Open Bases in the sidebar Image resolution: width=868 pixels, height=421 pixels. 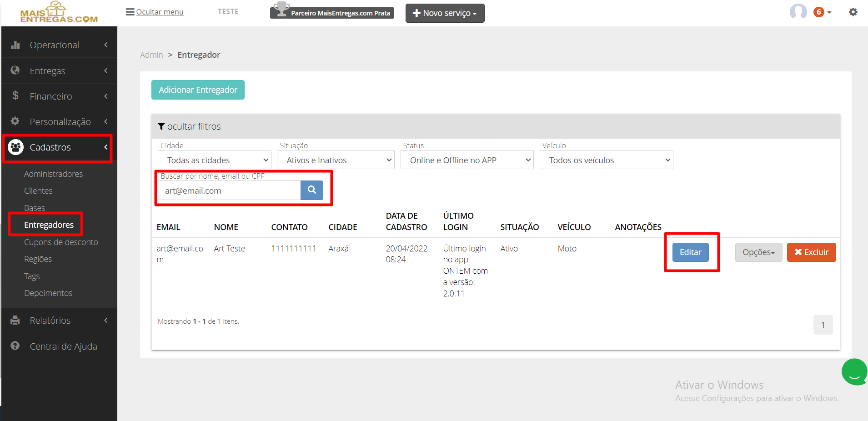click(35, 208)
